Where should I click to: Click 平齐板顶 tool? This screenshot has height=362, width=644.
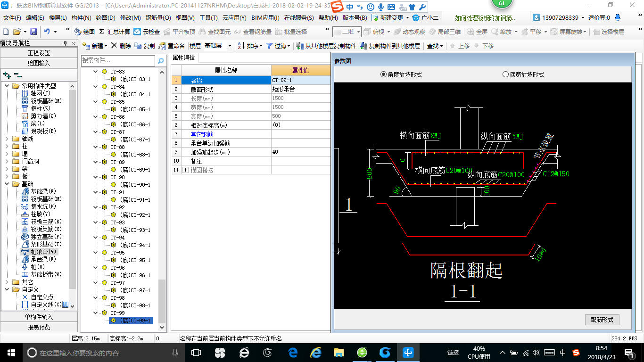pos(179,32)
